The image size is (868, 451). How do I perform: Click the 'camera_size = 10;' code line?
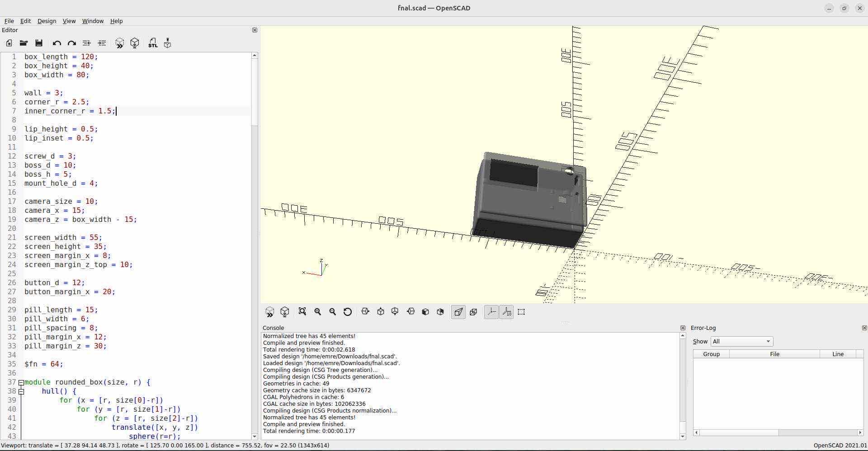tap(61, 202)
